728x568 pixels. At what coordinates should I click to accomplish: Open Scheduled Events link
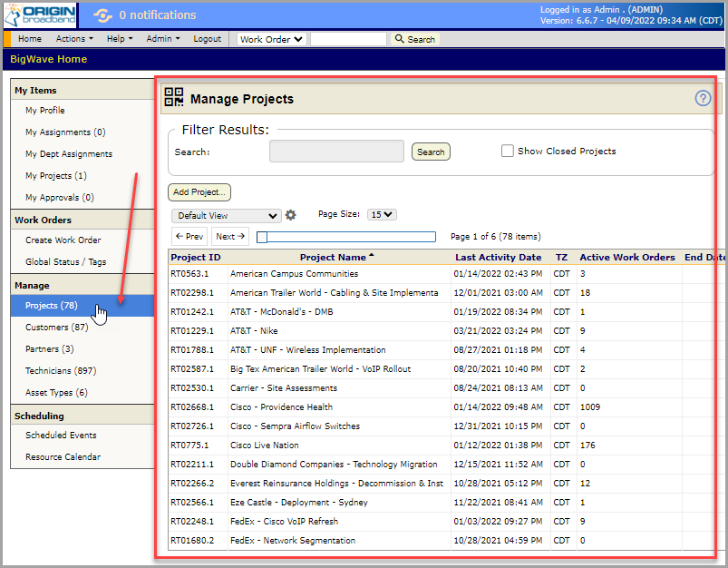click(x=61, y=435)
